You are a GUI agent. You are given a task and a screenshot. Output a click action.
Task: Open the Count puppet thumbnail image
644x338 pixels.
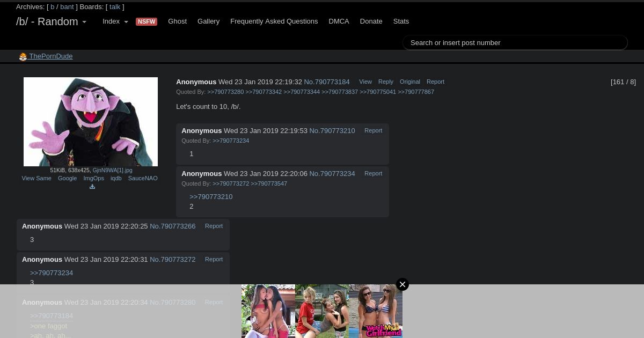[91, 122]
